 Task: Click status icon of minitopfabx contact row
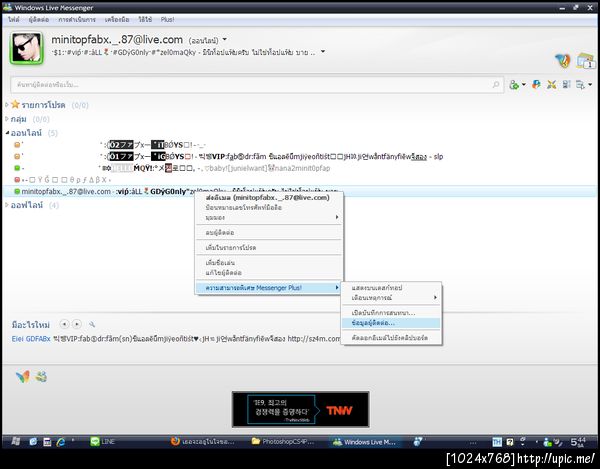pyautogui.click(x=17, y=191)
